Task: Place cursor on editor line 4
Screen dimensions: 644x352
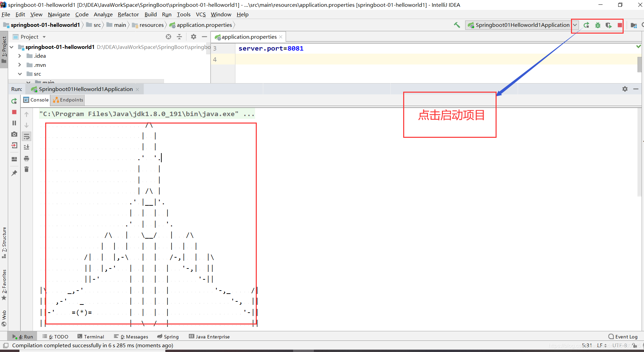Action: pyautogui.click(x=436, y=59)
